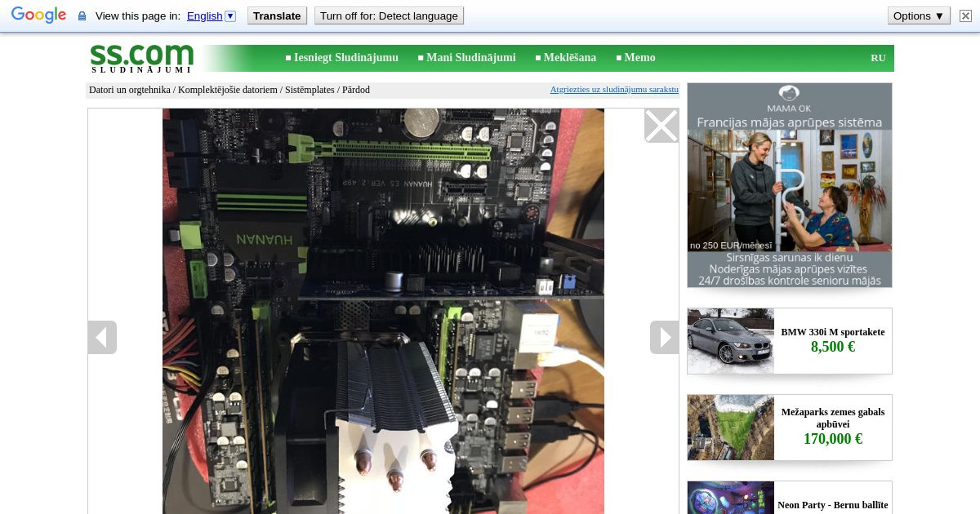Click the Google logo in translate bar
This screenshot has width=980, height=514.
(x=38, y=16)
